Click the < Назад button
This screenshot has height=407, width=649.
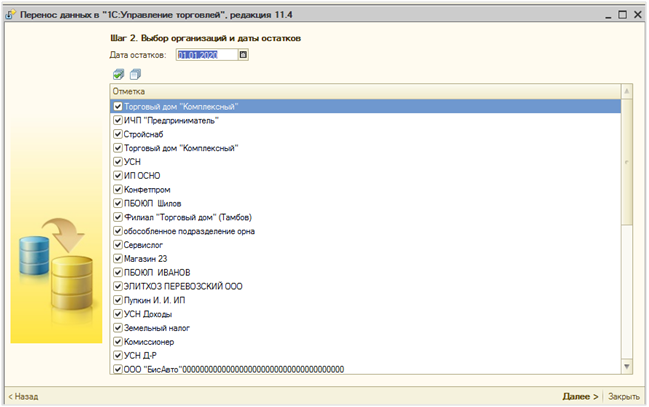(24, 396)
